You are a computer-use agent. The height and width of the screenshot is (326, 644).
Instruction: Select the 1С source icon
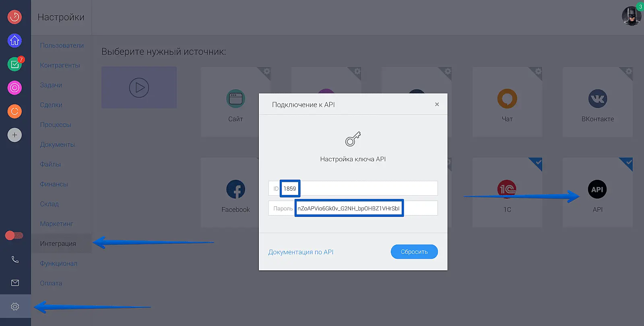(507, 189)
